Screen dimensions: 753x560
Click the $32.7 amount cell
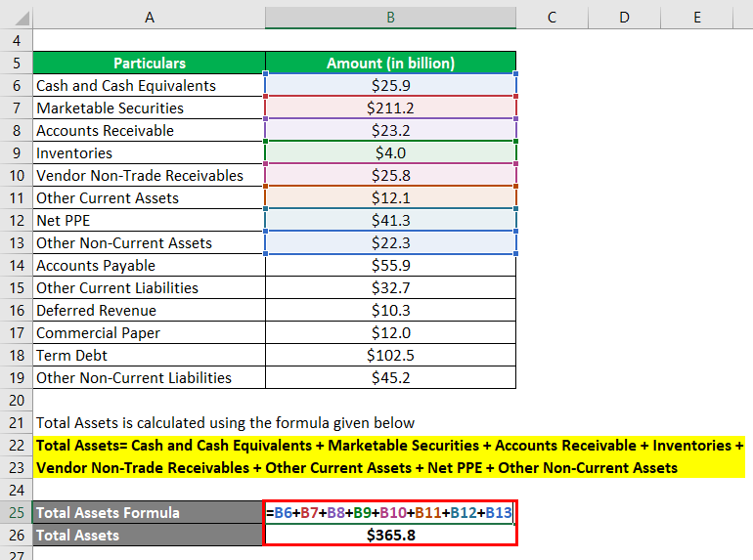point(390,287)
